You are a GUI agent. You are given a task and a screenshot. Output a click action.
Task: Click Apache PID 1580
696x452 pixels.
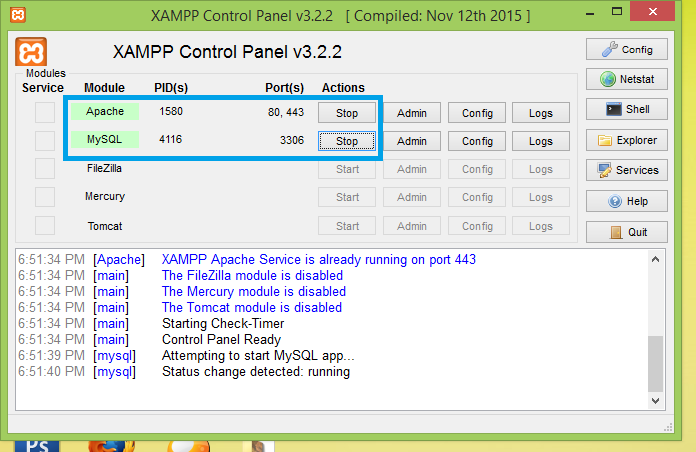[171, 111]
